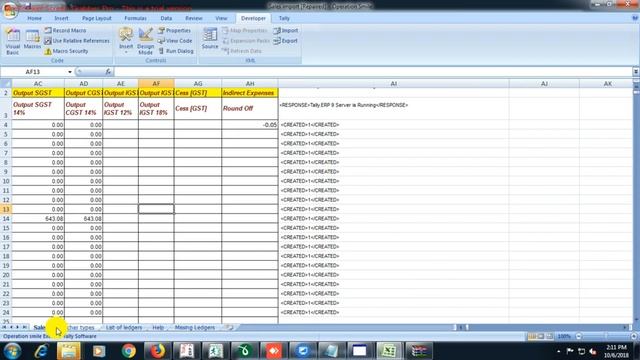Start Record Macro

coord(65,31)
